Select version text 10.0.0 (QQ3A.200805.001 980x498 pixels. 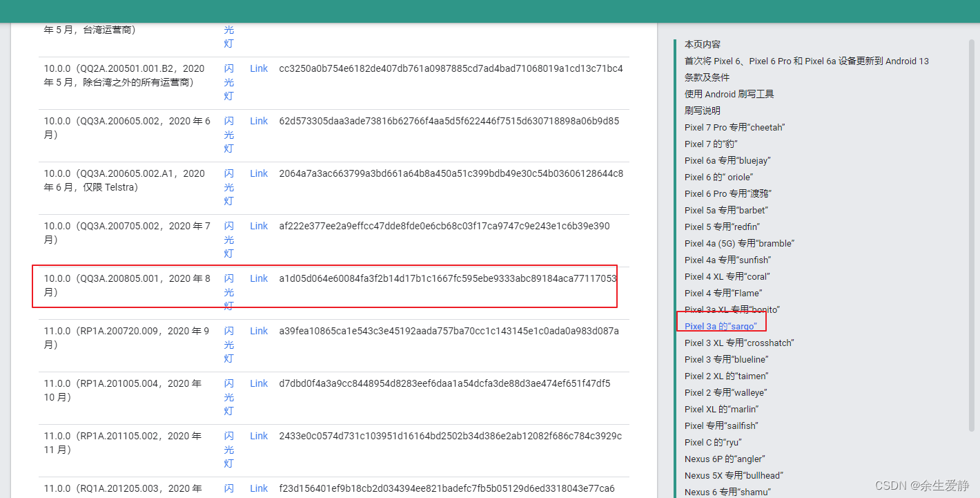[127, 285]
